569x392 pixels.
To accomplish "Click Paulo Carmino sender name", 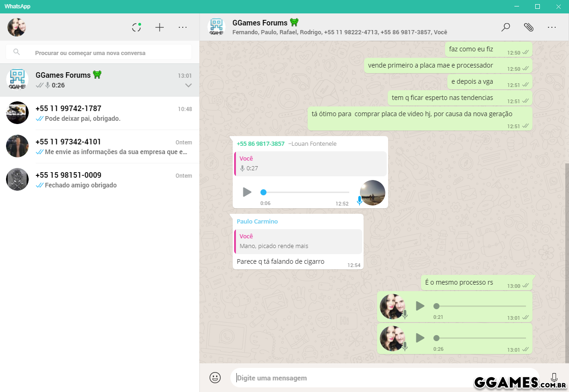I will (x=257, y=222).
